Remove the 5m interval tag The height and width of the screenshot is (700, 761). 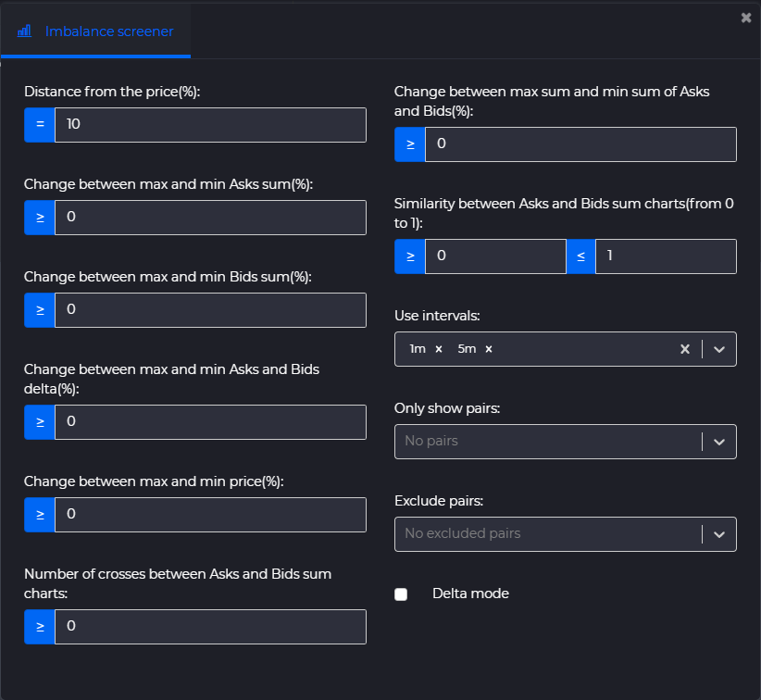(489, 349)
